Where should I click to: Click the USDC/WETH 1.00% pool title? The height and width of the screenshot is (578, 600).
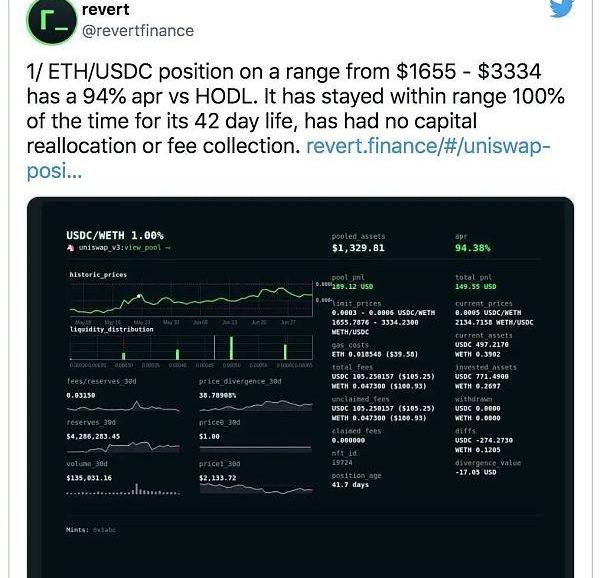[115, 235]
